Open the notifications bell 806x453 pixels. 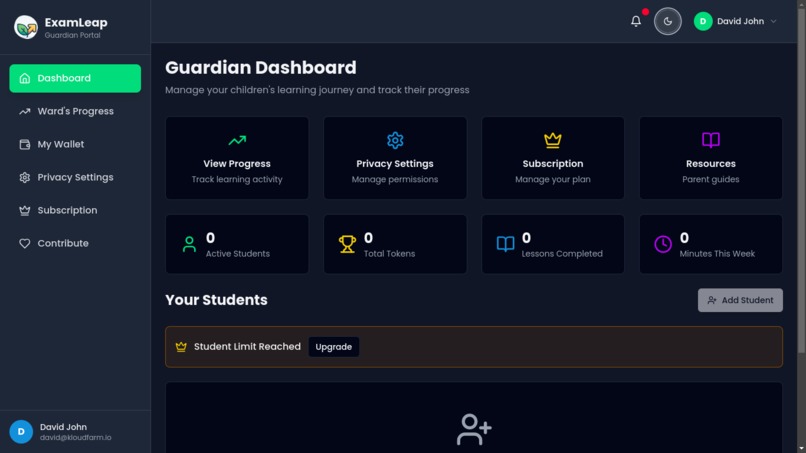coord(636,21)
